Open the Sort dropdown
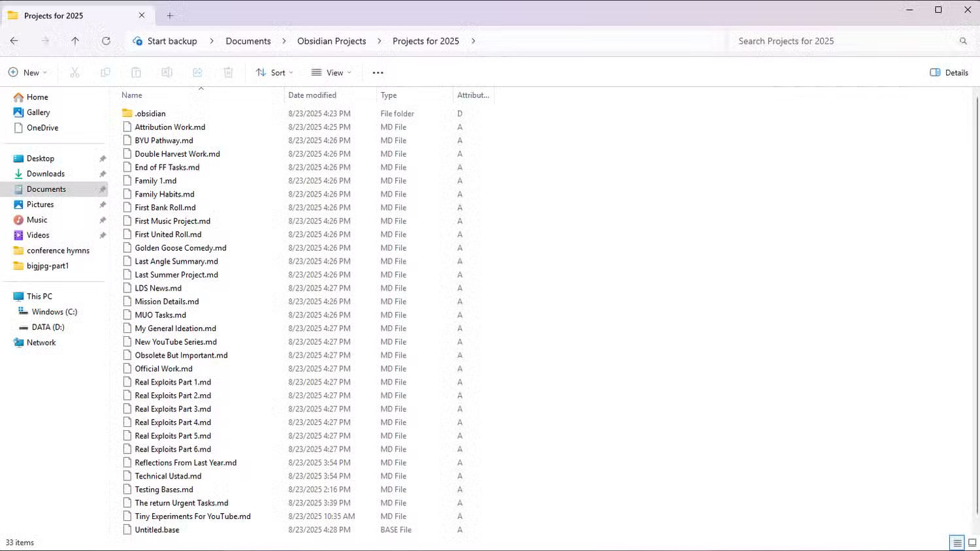980x551 pixels. 274,72
